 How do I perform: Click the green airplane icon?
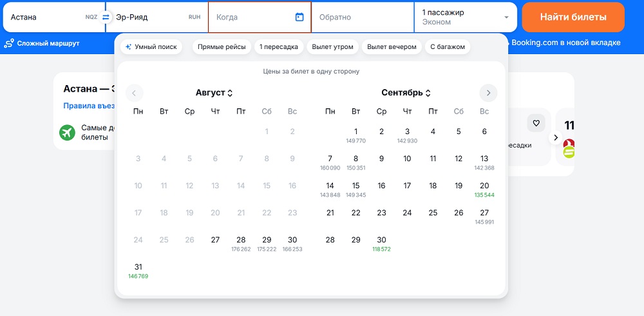(x=68, y=132)
